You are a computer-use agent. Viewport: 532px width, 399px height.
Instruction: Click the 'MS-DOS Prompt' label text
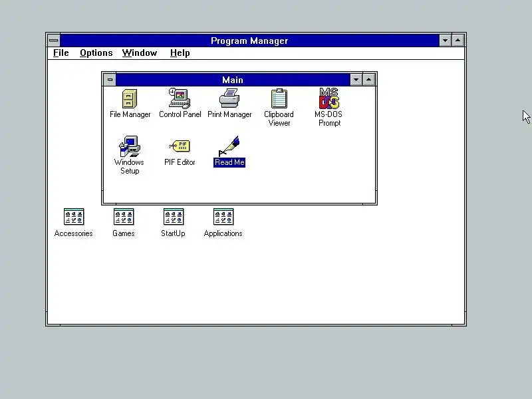[x=329, y=119]
